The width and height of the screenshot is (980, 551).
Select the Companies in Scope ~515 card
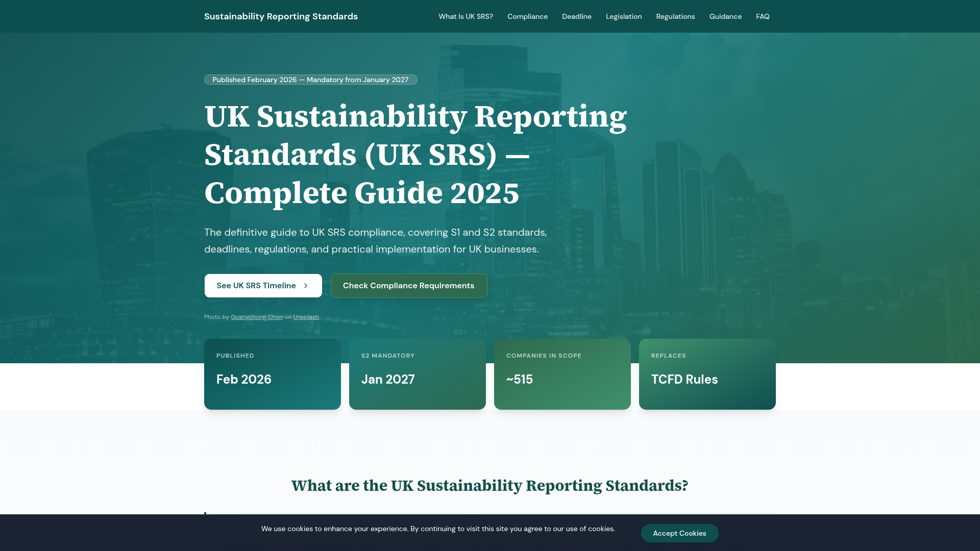tap(562, 374)
